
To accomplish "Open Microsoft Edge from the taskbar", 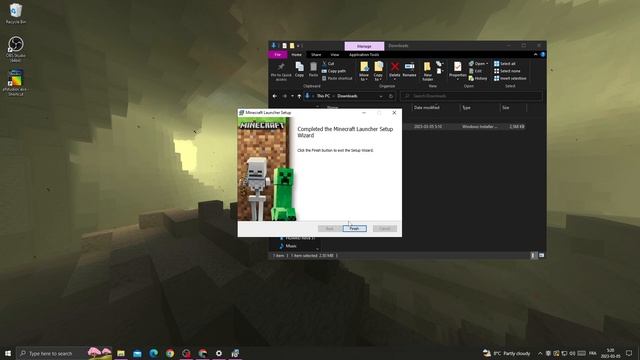I will [x=153, y=353].
